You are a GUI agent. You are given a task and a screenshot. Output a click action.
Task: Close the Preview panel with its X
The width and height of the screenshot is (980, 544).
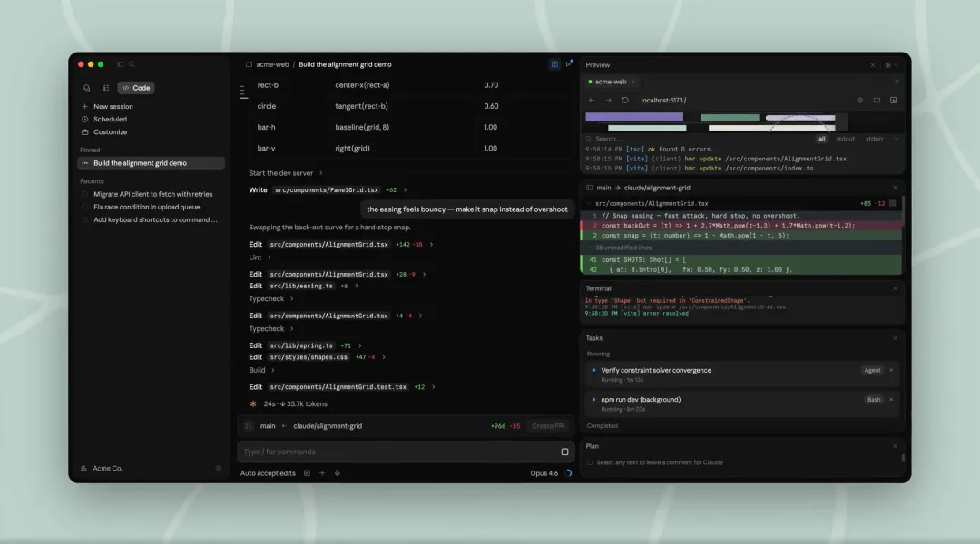tap(873, 65)
